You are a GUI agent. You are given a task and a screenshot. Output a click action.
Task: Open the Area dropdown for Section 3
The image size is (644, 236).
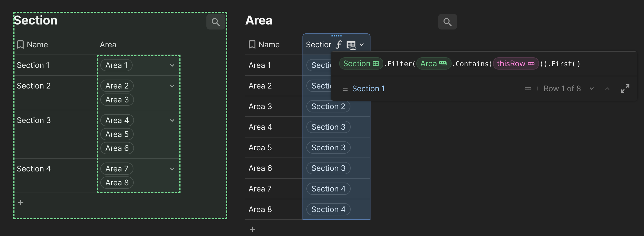click(x=172, y=121)
